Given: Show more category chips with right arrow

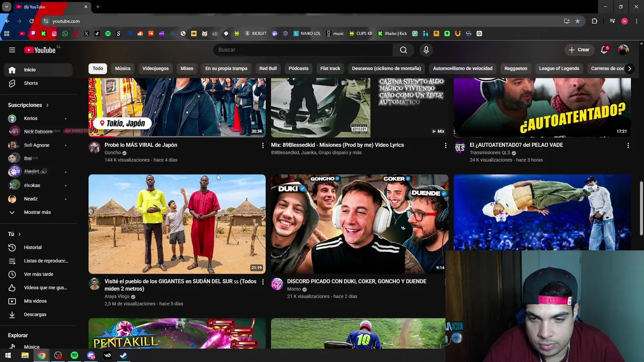Looking at the screenshot, I should (x=629, y=68).
